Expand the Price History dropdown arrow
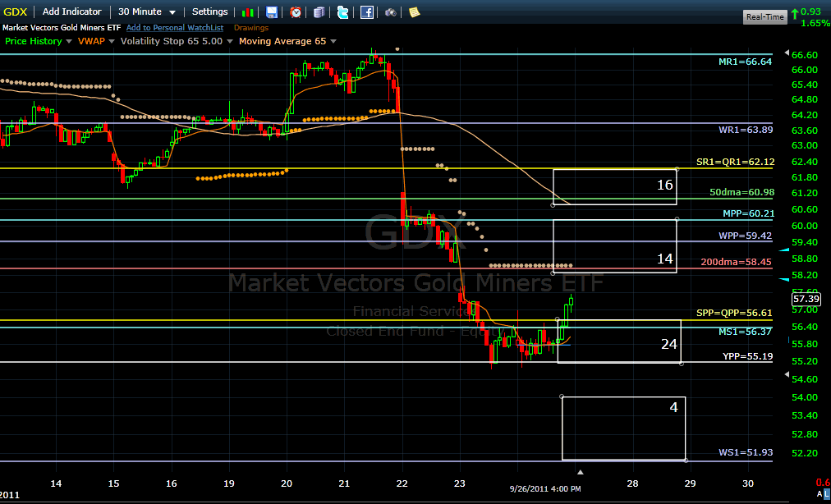Image resolution: width=831 pixels, height=504 pixels. point(69,41)
